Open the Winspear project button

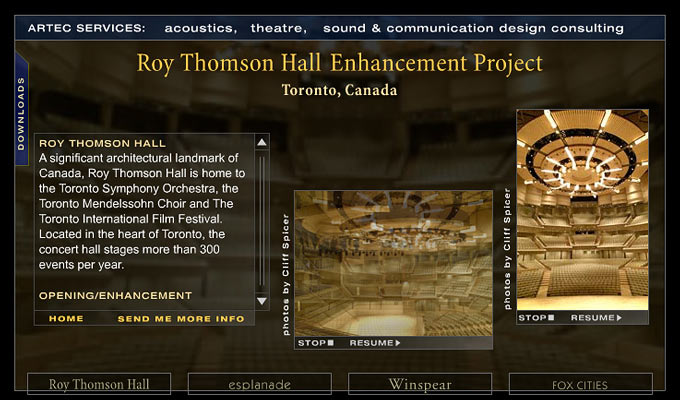[420, 384]
